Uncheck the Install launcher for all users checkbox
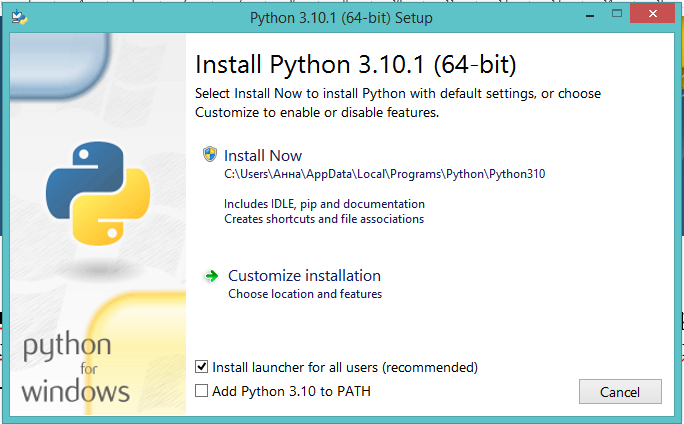684x424 pixels. [203, 367]
